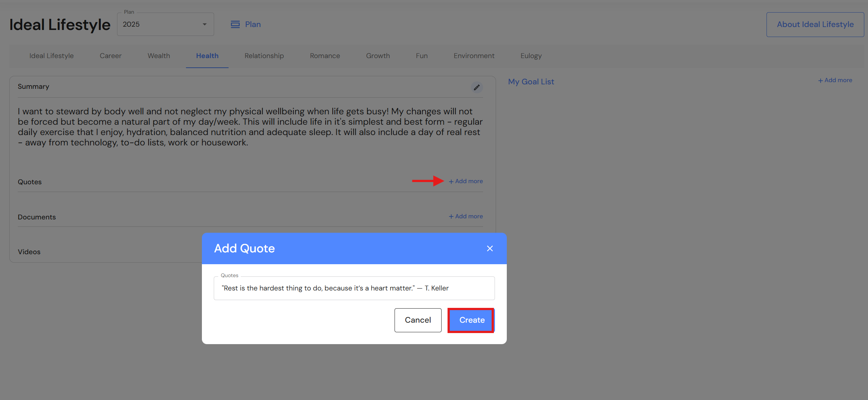The height and width of the screenshot is (400, 868).
Task: Click the Plan list icon in header
Action: pyautogui.click(x=235, y=24)
